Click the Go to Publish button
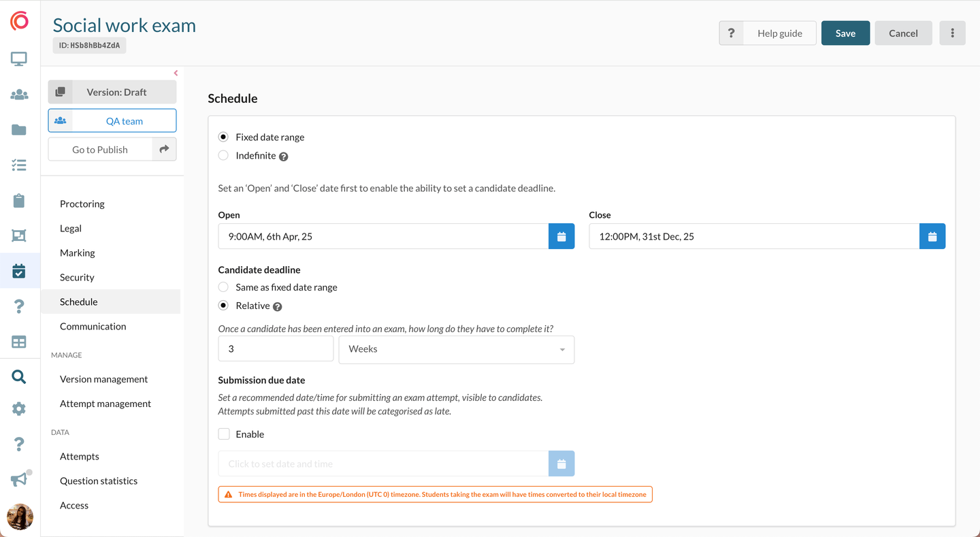 pos(100,150)
